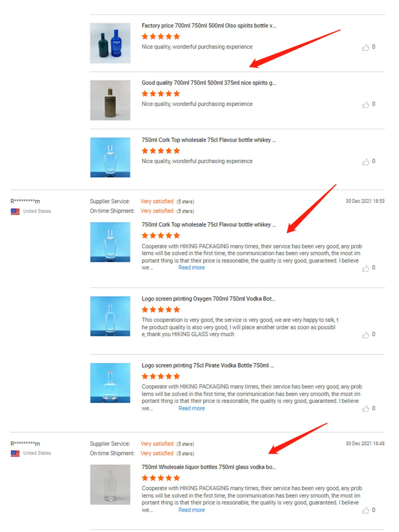The image size is (399, 532).
Task: Click grey-background liquor bottle thumbnail
Action: [110, 484]
